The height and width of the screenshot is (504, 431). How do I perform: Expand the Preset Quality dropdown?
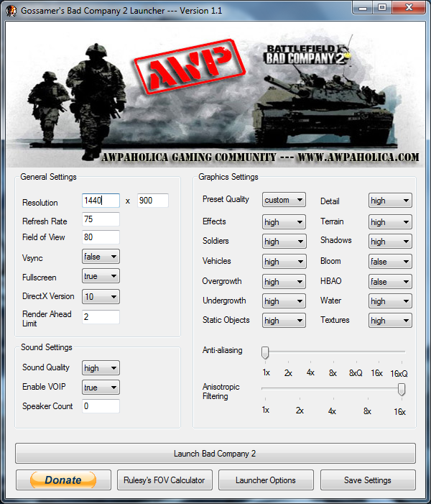[x=284, y=200]
